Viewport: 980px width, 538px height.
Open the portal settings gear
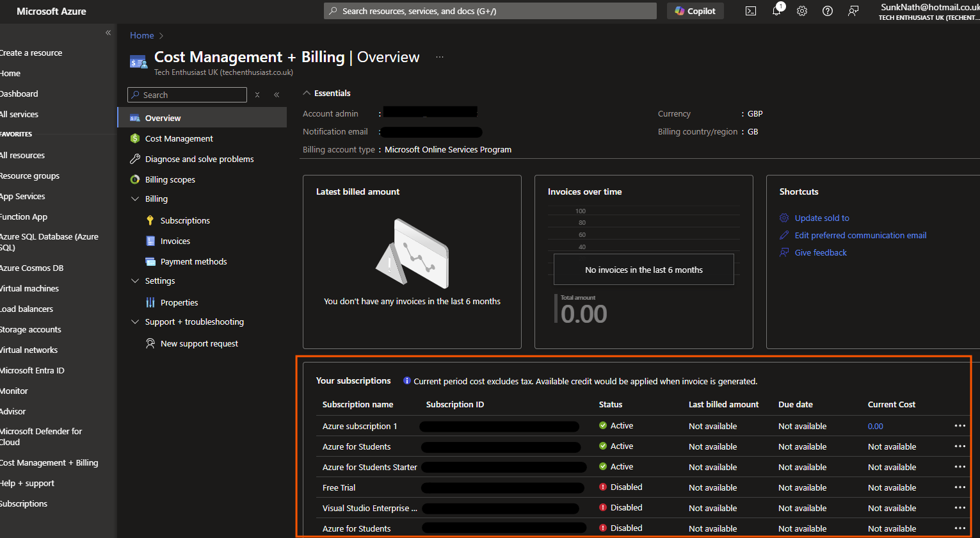[x=801, y=11]
